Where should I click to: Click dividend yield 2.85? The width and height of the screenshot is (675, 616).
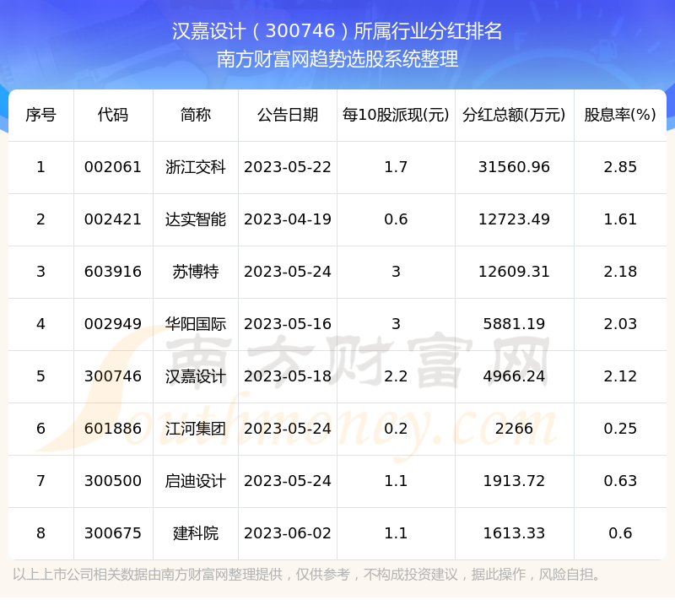tap(620, 167)
